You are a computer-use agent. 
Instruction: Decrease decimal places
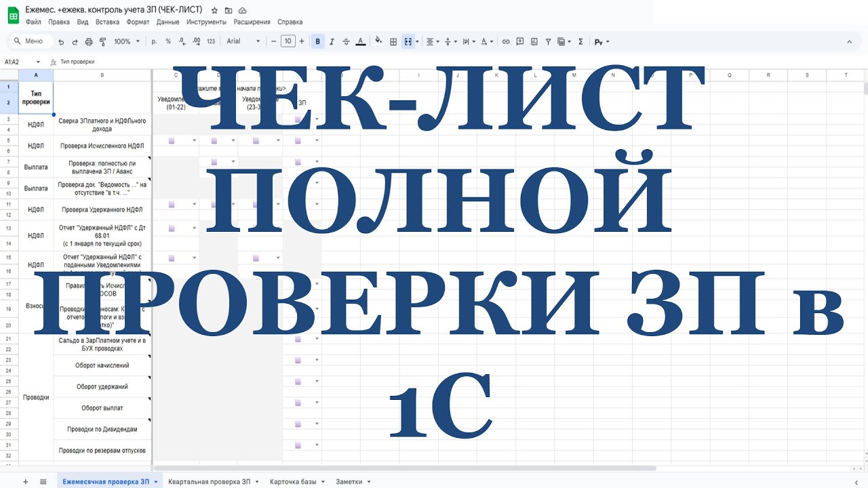point(182,41)
